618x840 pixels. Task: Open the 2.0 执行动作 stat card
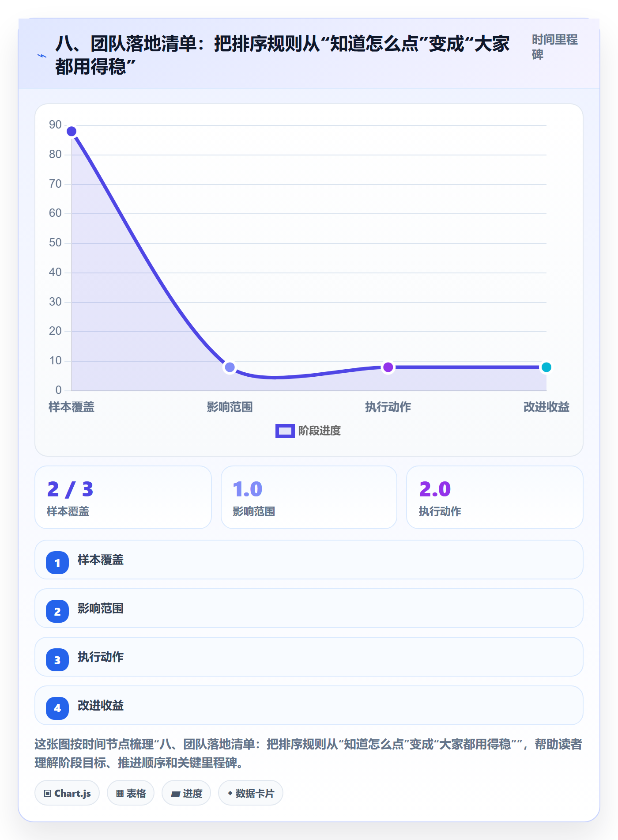(495, 497)
